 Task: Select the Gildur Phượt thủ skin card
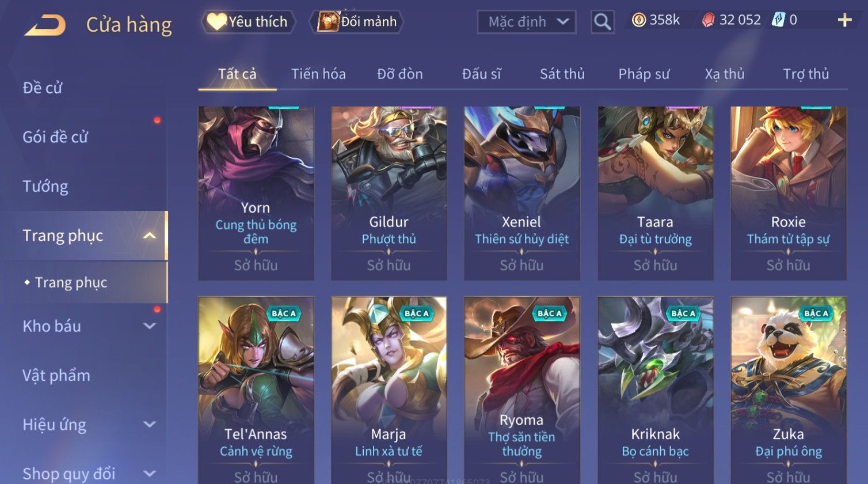(x=389, y=194)
